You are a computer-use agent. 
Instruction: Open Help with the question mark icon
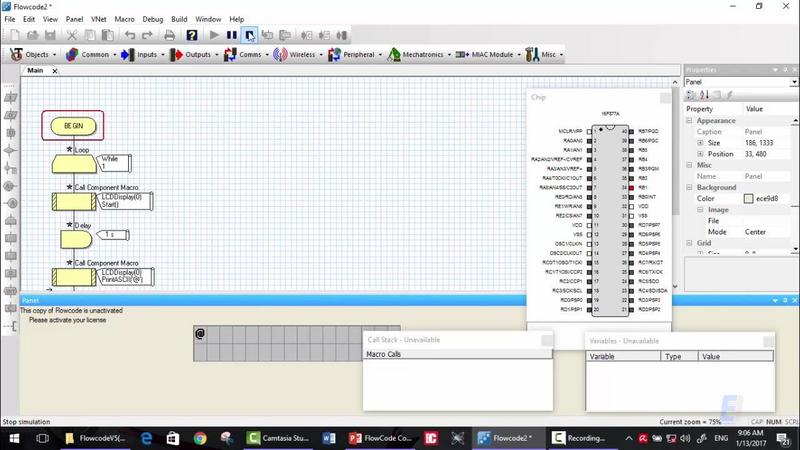tap(191, 35)
